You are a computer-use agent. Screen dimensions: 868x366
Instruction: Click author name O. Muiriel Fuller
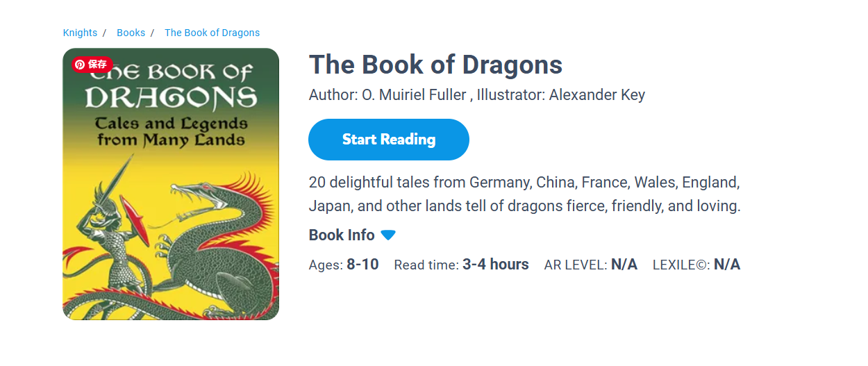pyautogui.click(x=414, y=95)
